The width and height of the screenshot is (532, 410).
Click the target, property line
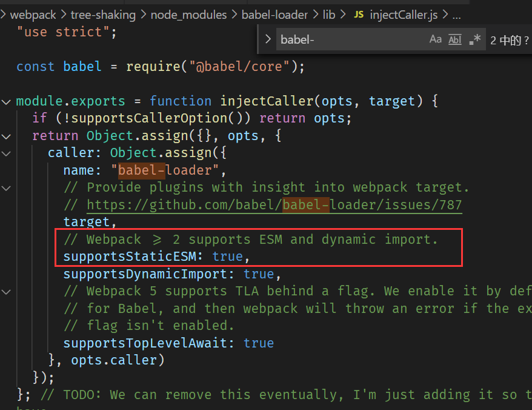pyautogui.click(x=90, y=222)
